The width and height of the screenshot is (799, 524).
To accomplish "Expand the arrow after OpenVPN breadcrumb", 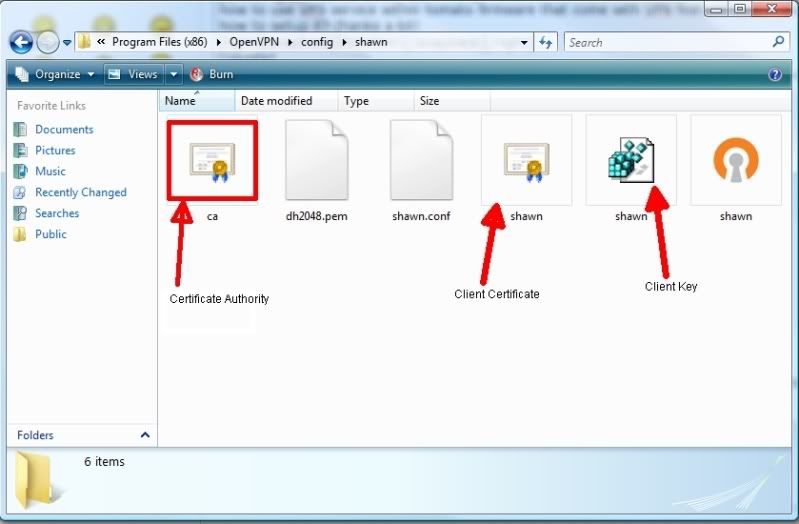I will tap(290, 42).
